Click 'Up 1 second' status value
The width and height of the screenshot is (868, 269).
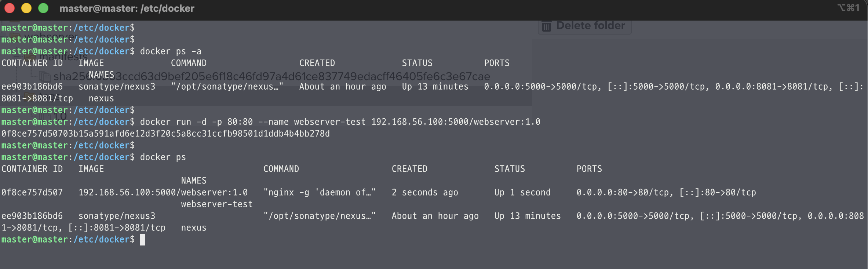click(x=523, y=193)
